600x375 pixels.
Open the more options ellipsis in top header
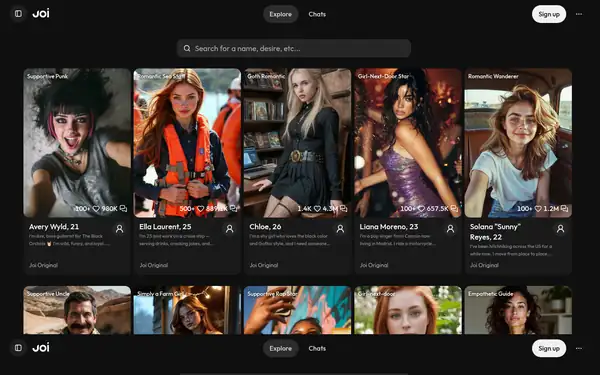coord(579,14)
